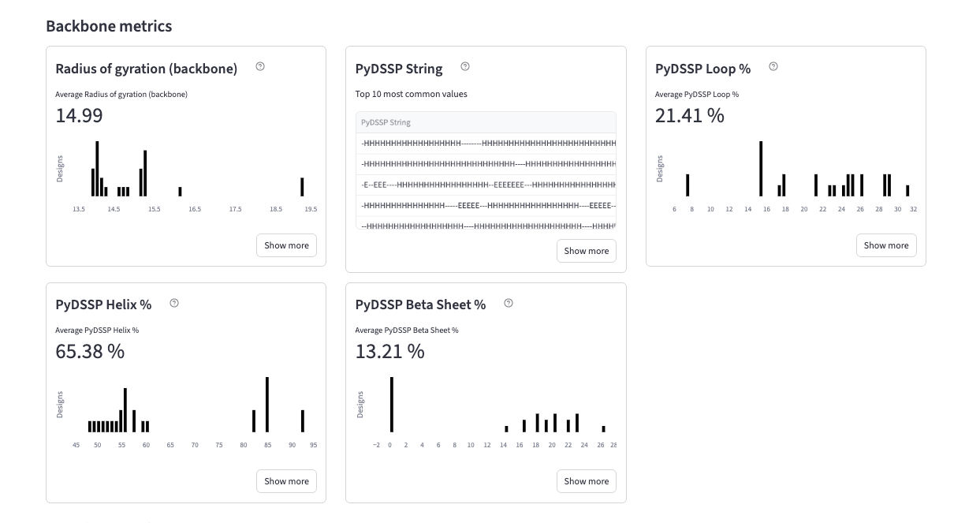Click the Backbone metrics section heading

[x=109, y=26]
